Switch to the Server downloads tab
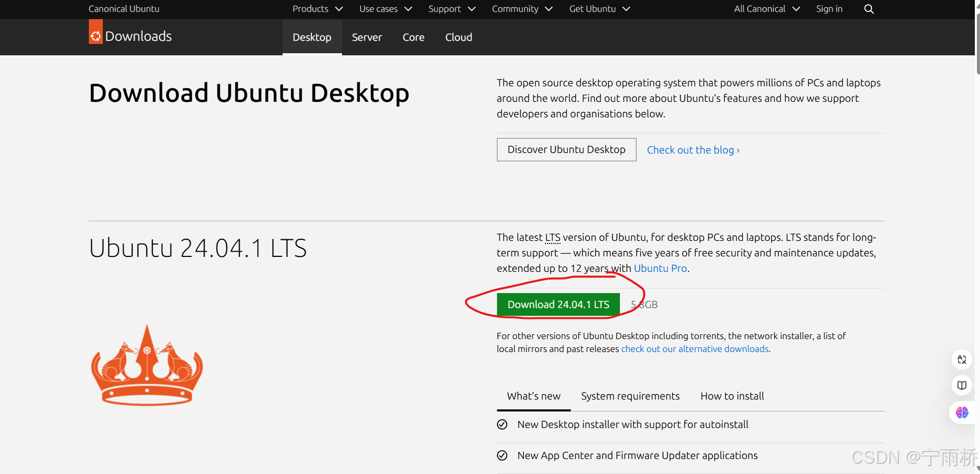This screenshot has width=980, height=474. [x=367, y=37]
